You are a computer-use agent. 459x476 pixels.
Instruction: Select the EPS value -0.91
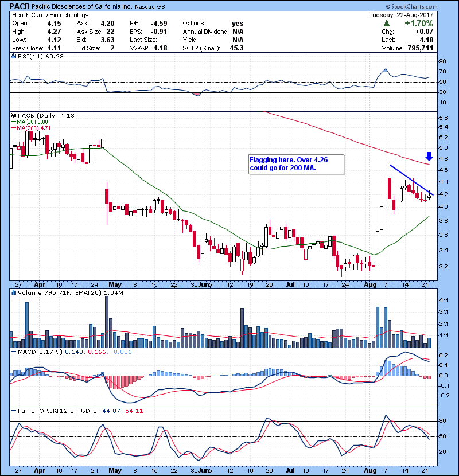[159, 32]
